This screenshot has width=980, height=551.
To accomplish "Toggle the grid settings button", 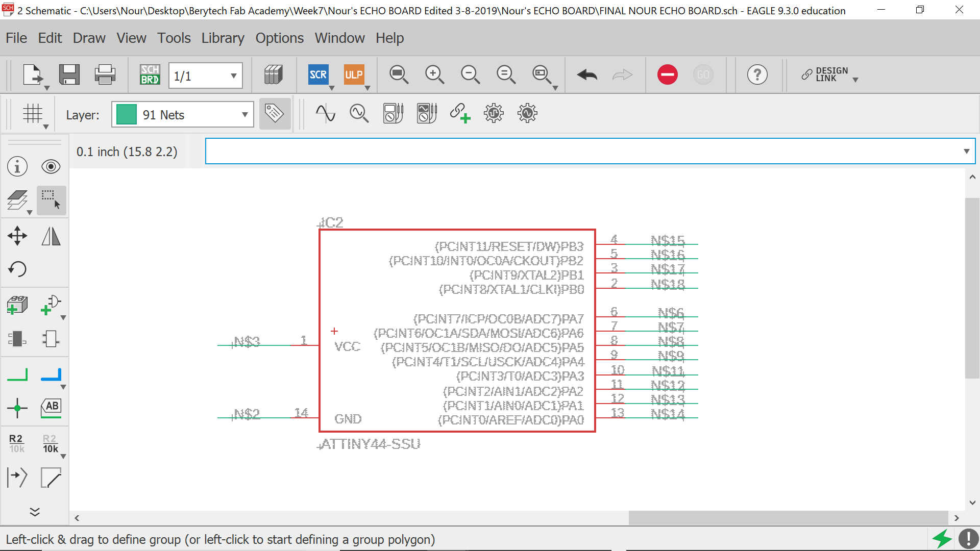I will (x=33, y=114).
